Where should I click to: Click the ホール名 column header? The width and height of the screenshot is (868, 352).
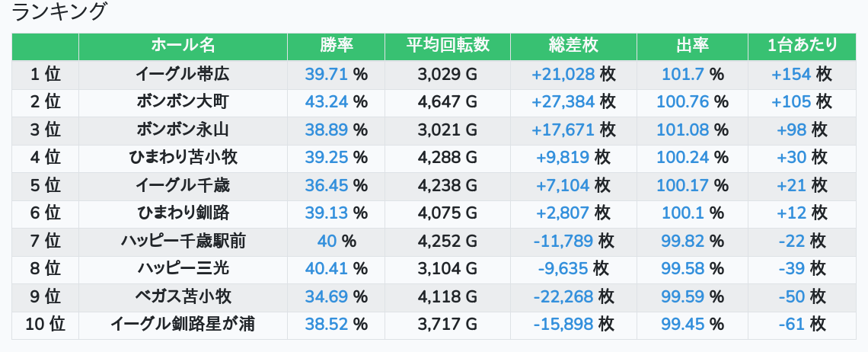(183, 46)
